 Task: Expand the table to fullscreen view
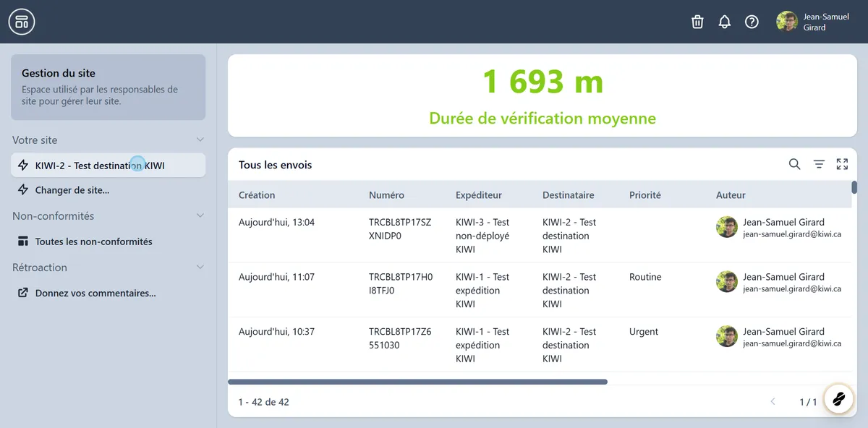(842, 164)
